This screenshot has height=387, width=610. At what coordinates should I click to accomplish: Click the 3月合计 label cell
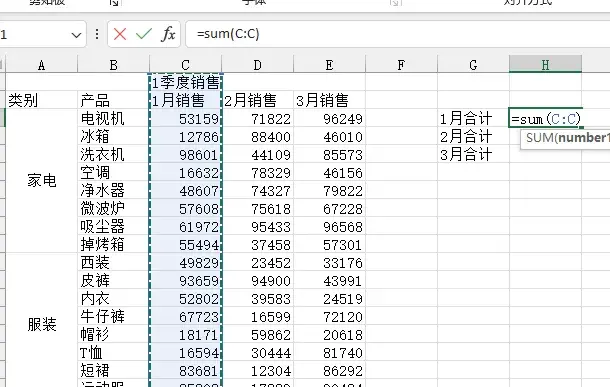coord(473,154)
